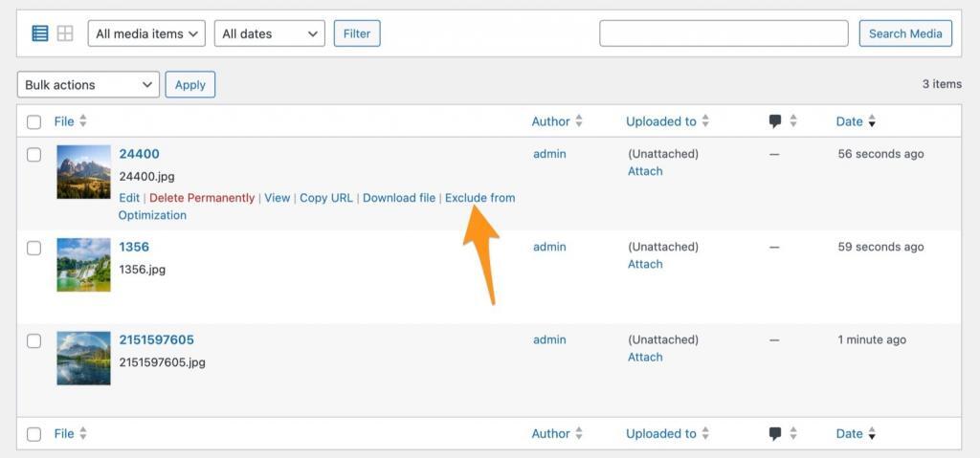Image resolution: width=980 pixels, height=458 pixels.
Task: Click Delete Permanently for 24400
Action: tap(202, 198)
